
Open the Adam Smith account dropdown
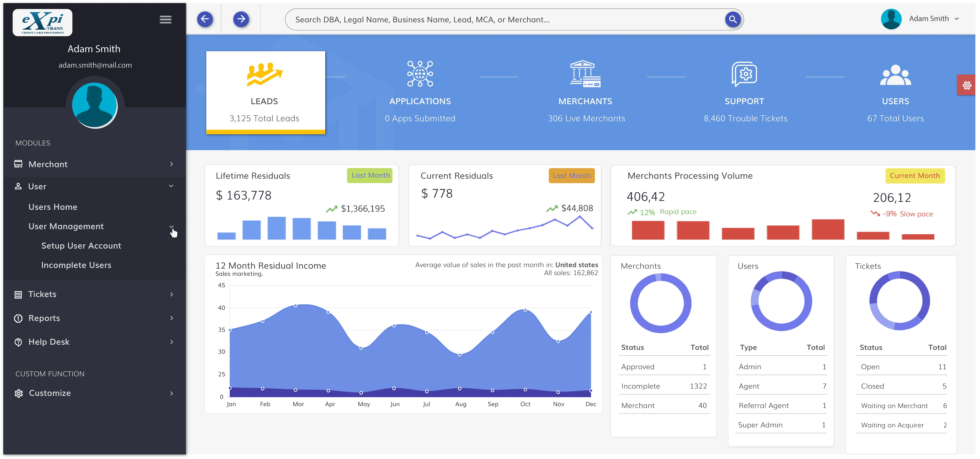coord(934,19)
